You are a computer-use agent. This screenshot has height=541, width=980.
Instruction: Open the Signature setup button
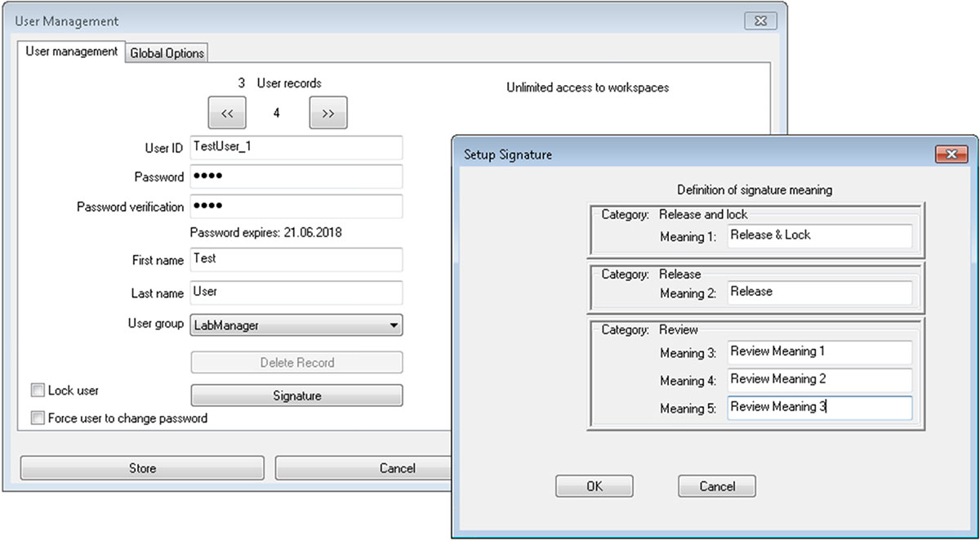pyautogui.click(x=296, y=396)
